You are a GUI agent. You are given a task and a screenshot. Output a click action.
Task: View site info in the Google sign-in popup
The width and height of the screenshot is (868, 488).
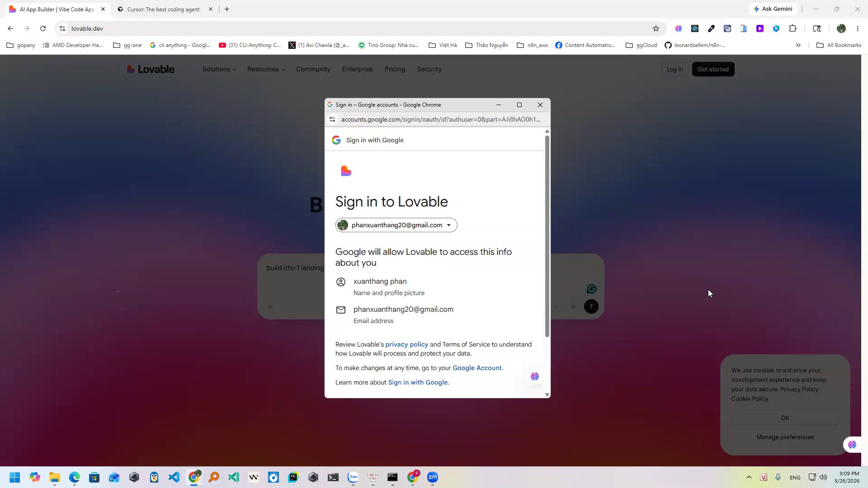[332, 119]
